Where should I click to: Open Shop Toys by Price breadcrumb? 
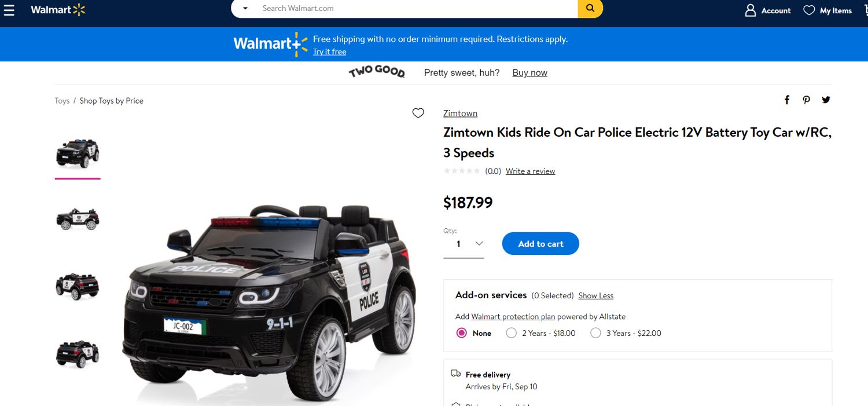(x=111, y=101)
